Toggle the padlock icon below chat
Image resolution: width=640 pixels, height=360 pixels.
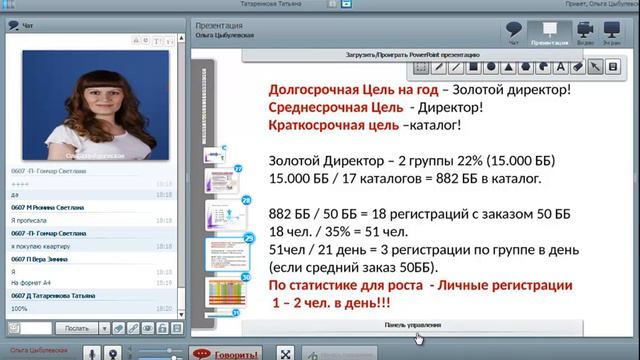(x=162, y=328)
